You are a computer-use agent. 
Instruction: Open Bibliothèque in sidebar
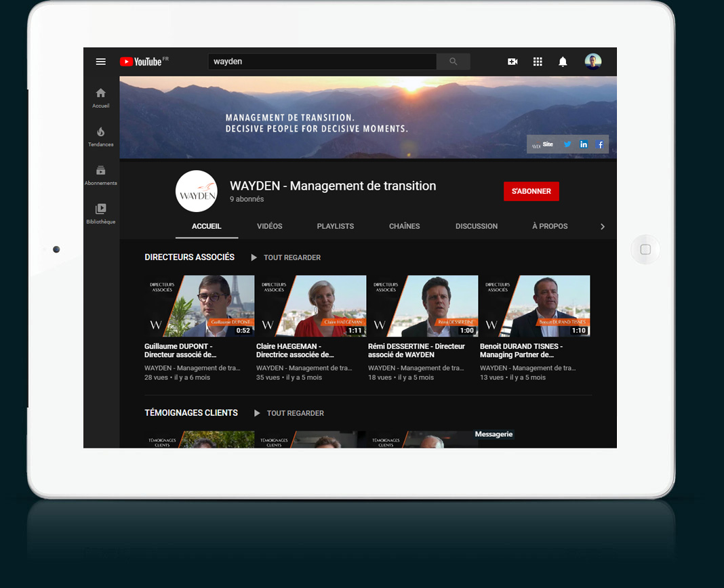pos(101,213)
